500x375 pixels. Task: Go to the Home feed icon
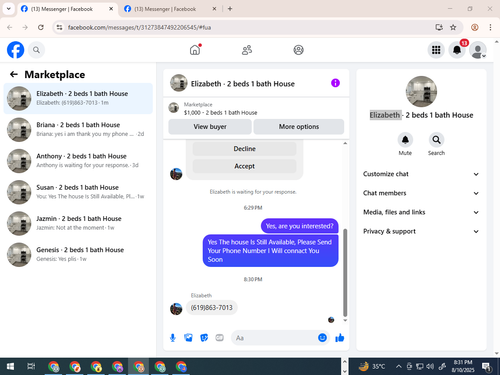tap(195, 50)
